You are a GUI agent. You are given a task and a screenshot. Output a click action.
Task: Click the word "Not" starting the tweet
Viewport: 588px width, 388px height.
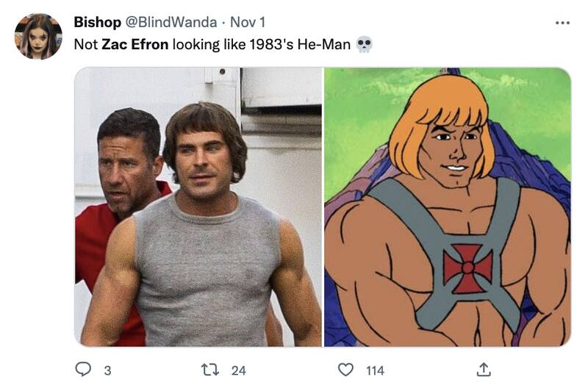85,44
